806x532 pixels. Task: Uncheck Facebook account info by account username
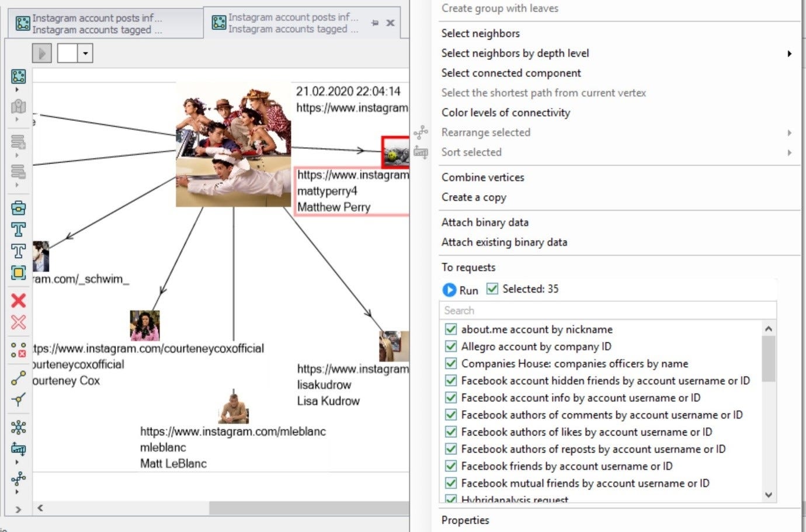click(x=450, y=397)
